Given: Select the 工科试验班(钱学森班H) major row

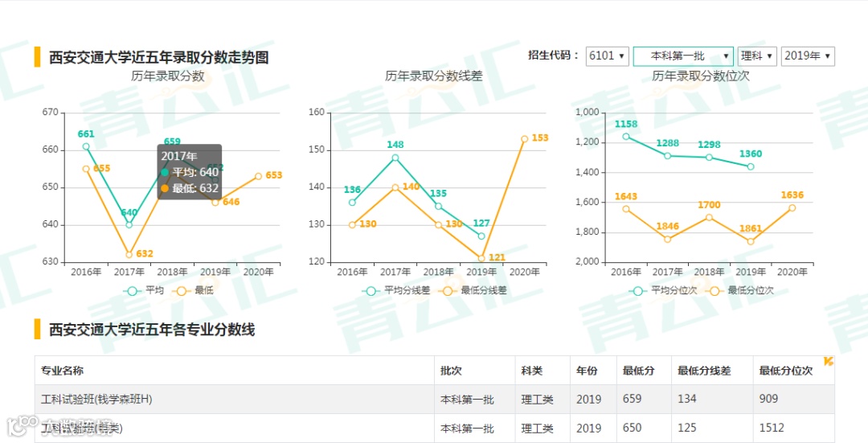Looking at the screenshot, I should pyautogui.click(x=435, y=400).
